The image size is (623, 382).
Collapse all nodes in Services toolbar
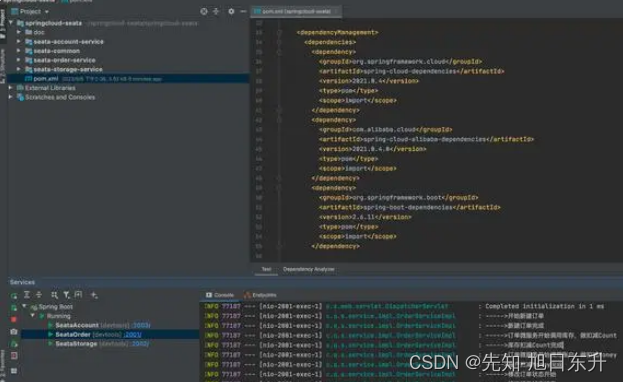(39, 295)
